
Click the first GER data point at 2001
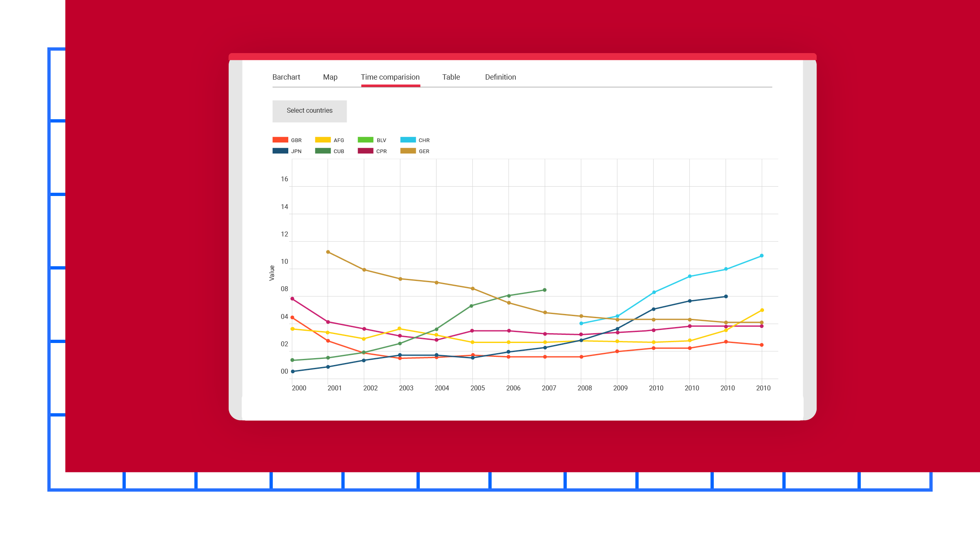coord(328,252)
